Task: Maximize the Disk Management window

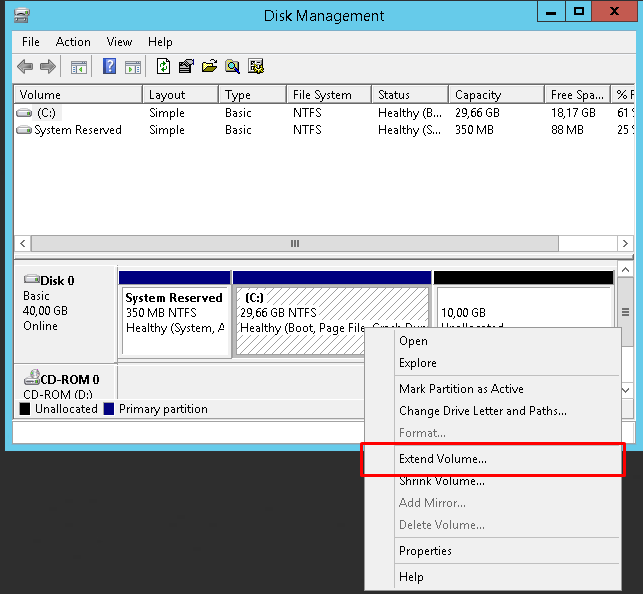Action: pyautogui.click(x=579, y=11)
